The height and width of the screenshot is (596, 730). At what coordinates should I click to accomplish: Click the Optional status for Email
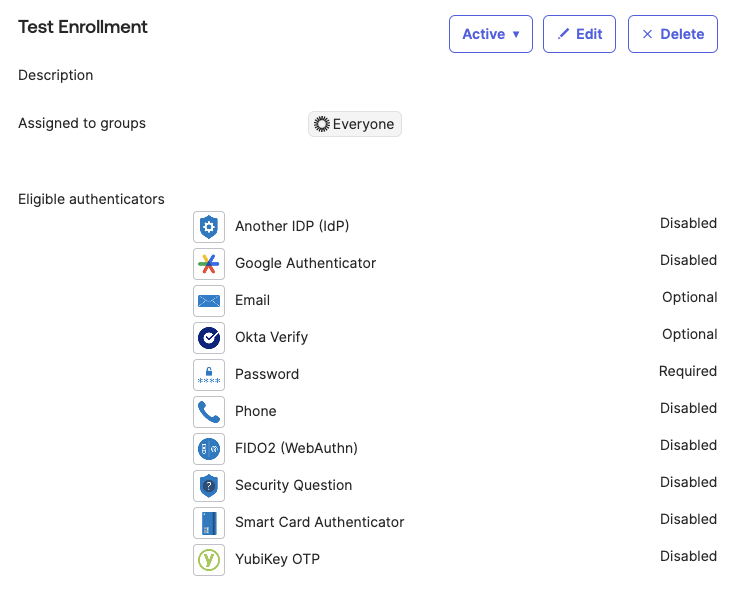689,297
